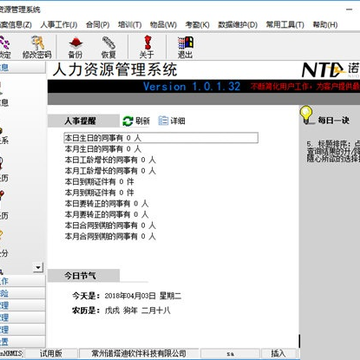Open the 关于 about toolbar icon
The height and width of the screenshot is (360, 360).
(x=147, y=47)
